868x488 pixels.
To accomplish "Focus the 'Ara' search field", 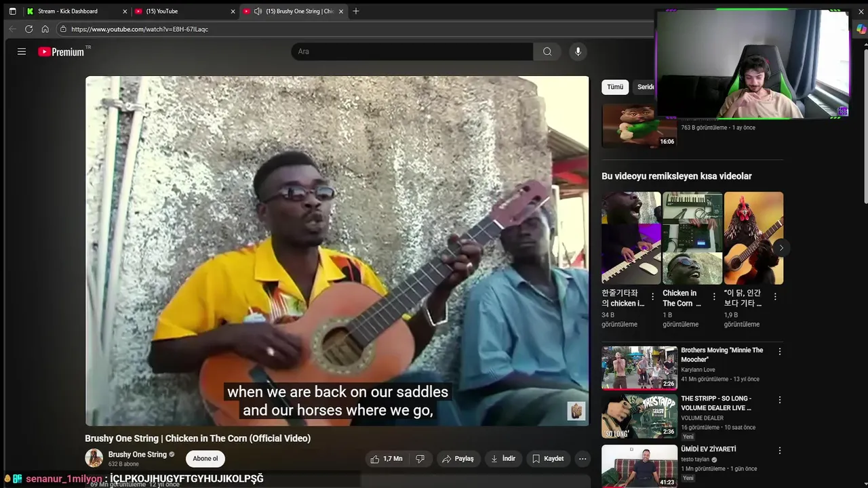I will (412, 52).
